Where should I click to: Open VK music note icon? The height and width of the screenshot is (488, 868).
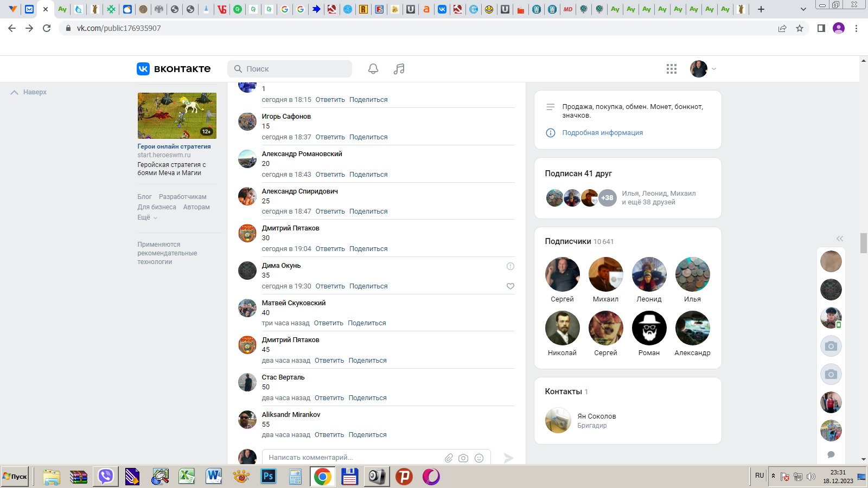(x=399, y=69)
